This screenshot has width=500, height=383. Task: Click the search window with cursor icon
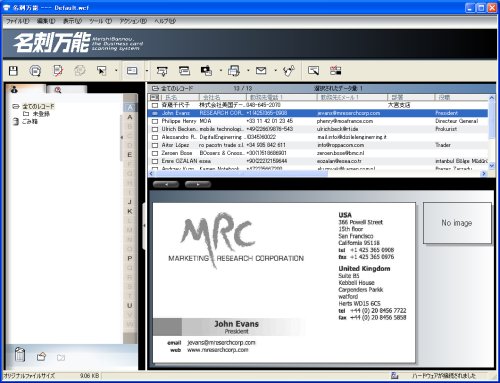point(313,71)
